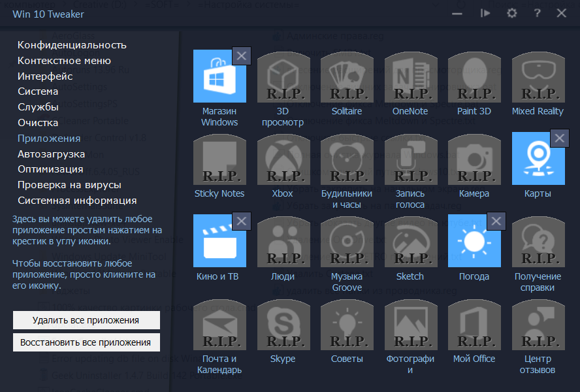The height and width of the screenshot is (392, 580).
Task: Open the Службы section
Action: click(38, 107)
